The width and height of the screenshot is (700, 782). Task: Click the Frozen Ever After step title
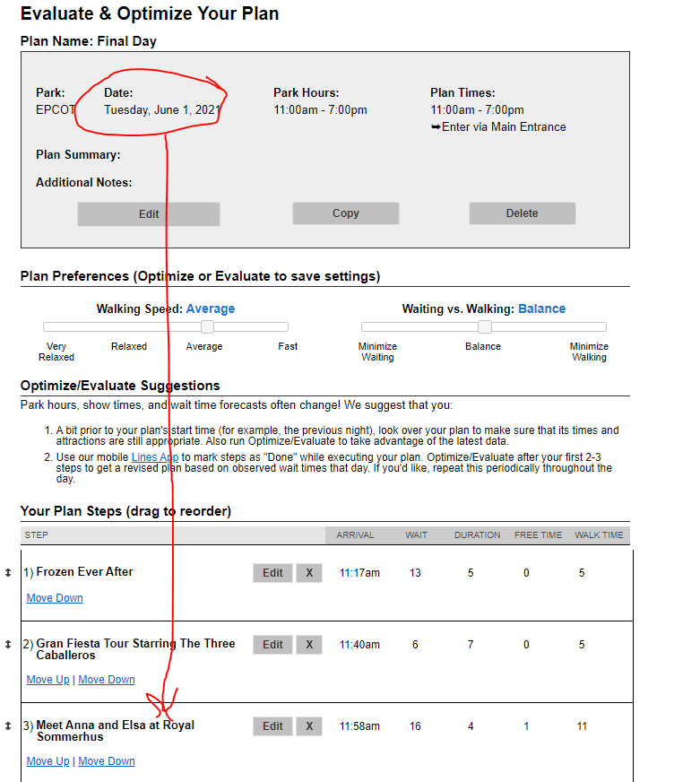click(x=85, y=571)
